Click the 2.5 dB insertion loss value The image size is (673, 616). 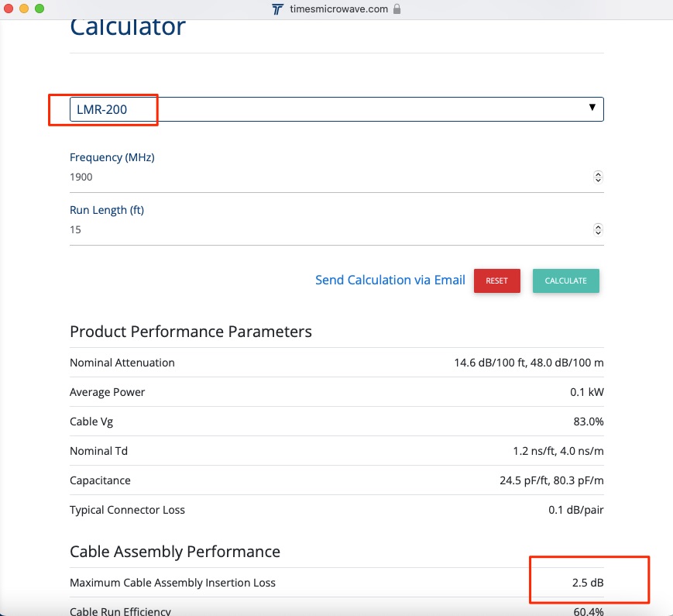point(587,583)
